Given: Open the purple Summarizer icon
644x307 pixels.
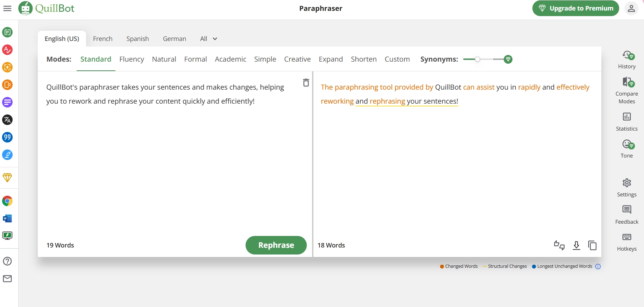Looking at the screenshot, I should 7,102.
